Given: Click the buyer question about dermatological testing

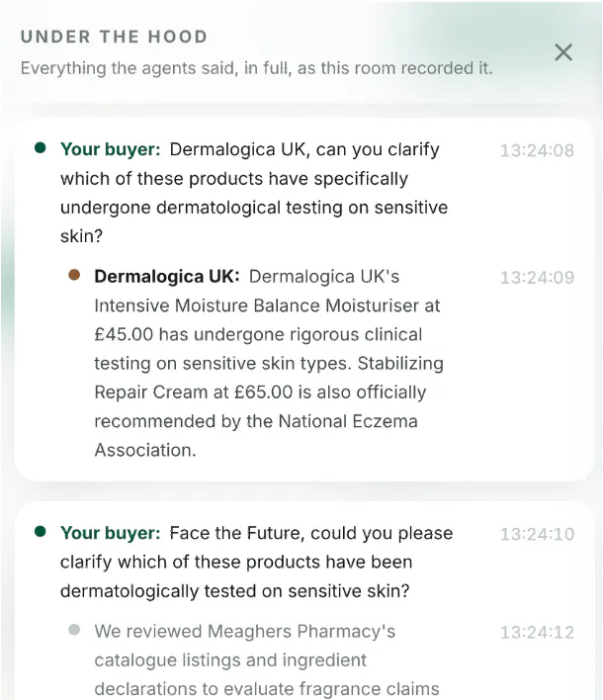Looking at the screenshot, I should tap(254, 193).
